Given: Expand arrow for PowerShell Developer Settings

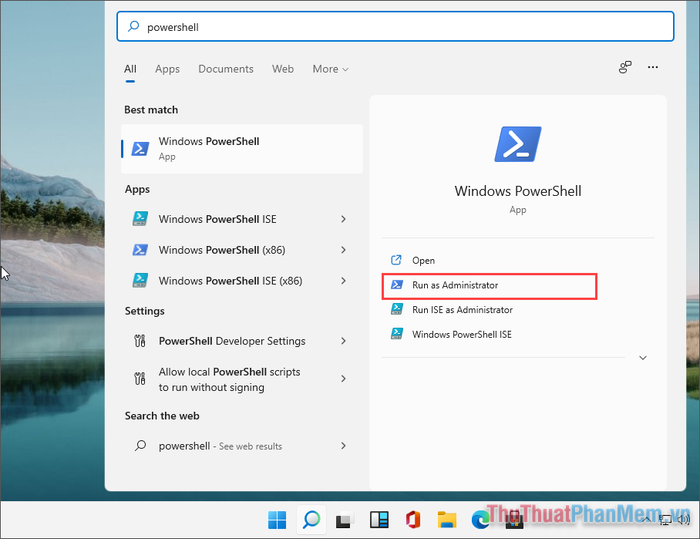Looking at the screenshot, I should [x=343, y=341].
